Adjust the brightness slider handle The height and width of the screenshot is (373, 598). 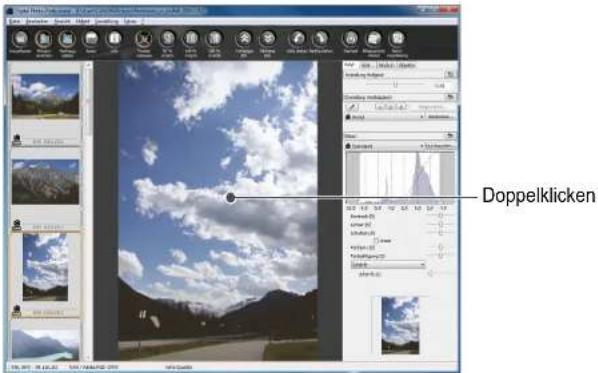pyautogui.click(x=395, y=85)
